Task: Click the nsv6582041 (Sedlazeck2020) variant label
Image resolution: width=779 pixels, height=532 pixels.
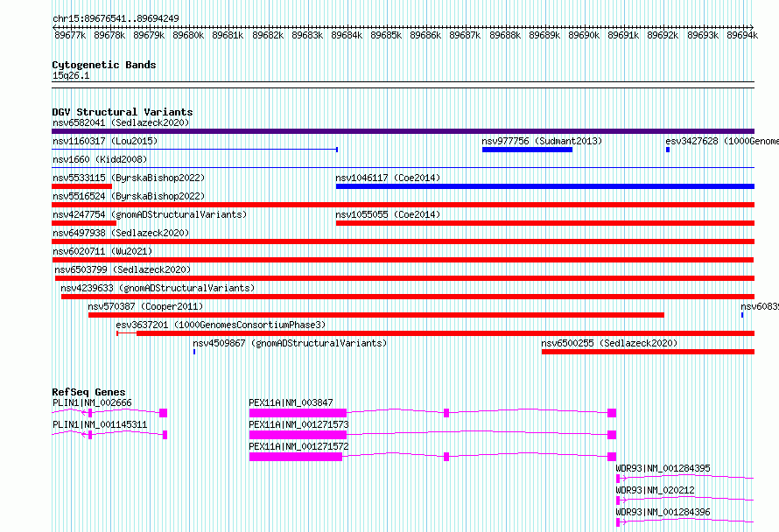Action: click(x=121, y=122)
